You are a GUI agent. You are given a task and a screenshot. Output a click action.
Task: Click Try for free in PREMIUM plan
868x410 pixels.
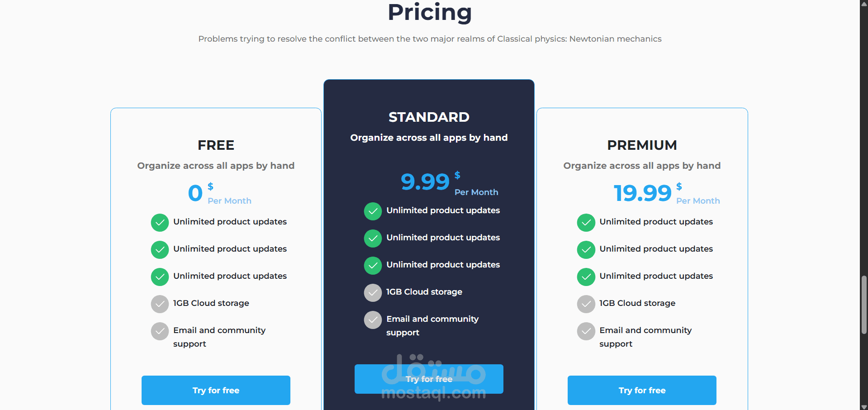point(642,390)
